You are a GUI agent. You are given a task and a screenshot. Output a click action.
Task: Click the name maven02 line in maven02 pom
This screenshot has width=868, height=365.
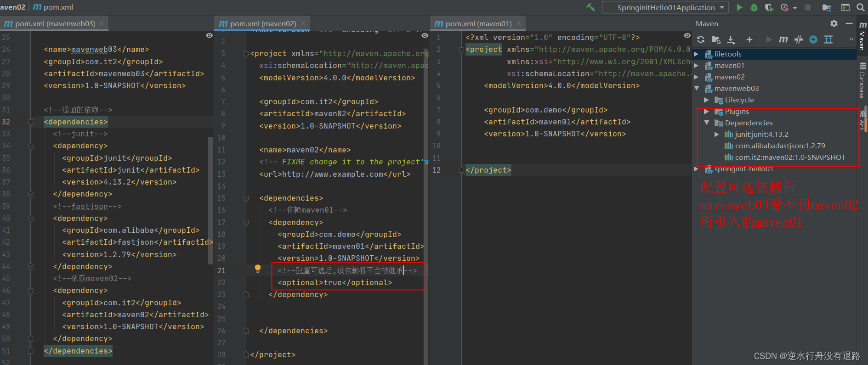305,150
